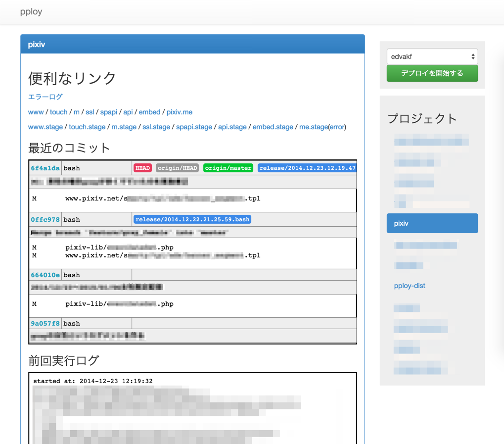This screenshot has height=444, width=504.
Task: Select the pixiv project in sidebar
Action: tap(432, 223)
